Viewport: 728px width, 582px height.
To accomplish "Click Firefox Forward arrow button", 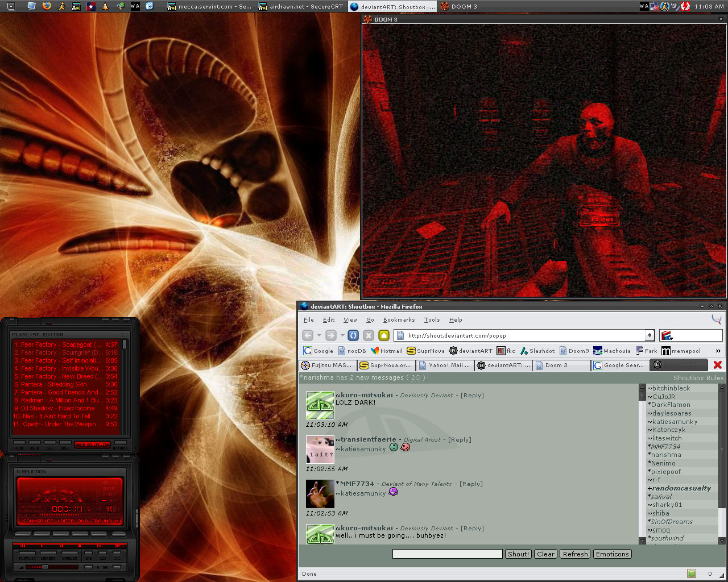I will (x=330, y=335).
